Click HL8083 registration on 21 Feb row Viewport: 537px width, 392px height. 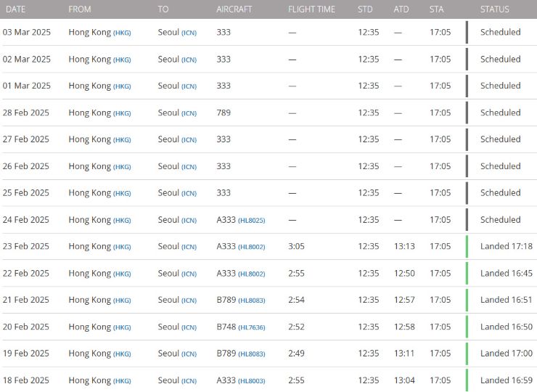pos(251,301)
